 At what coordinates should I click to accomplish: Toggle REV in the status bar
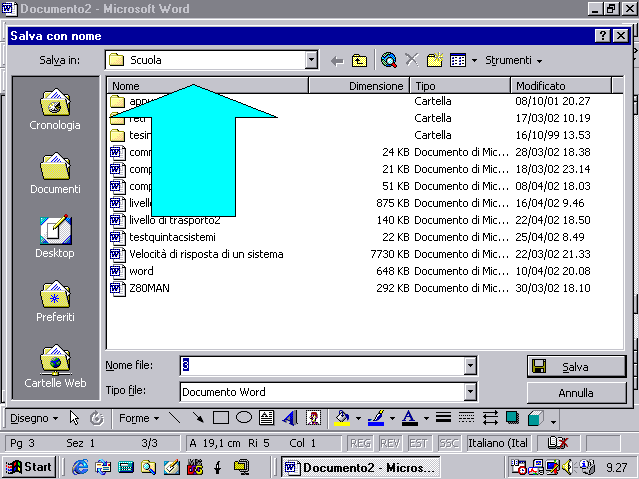pyautogui.click(x=390, y=443)
